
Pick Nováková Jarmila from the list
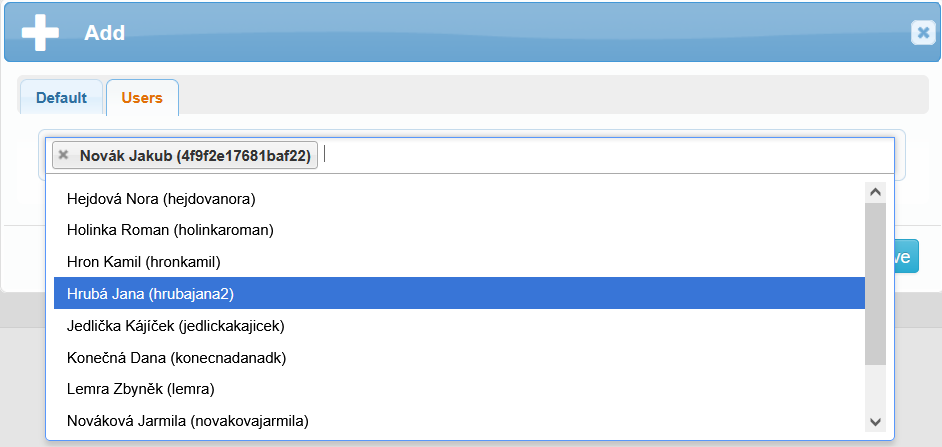click(x=187, y=421)
